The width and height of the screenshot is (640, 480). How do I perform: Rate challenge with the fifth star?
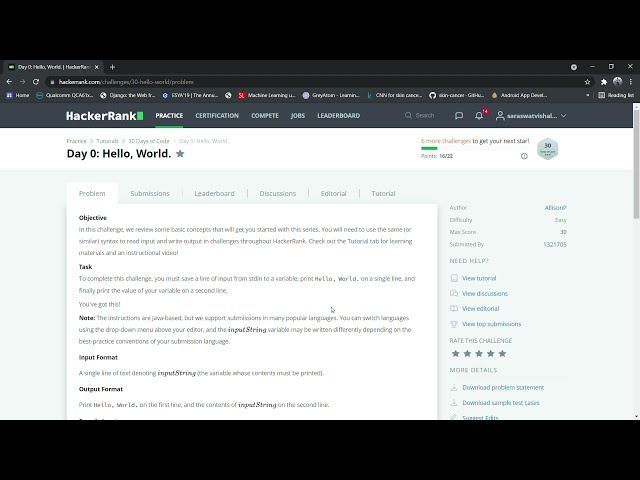tap(502, 353)
